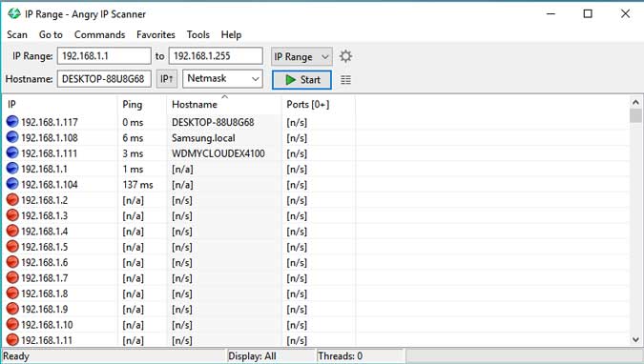Click the Display: All status bar entry
Screen dimensions: 644x364
pyautogui.click(x=252, y=355)
